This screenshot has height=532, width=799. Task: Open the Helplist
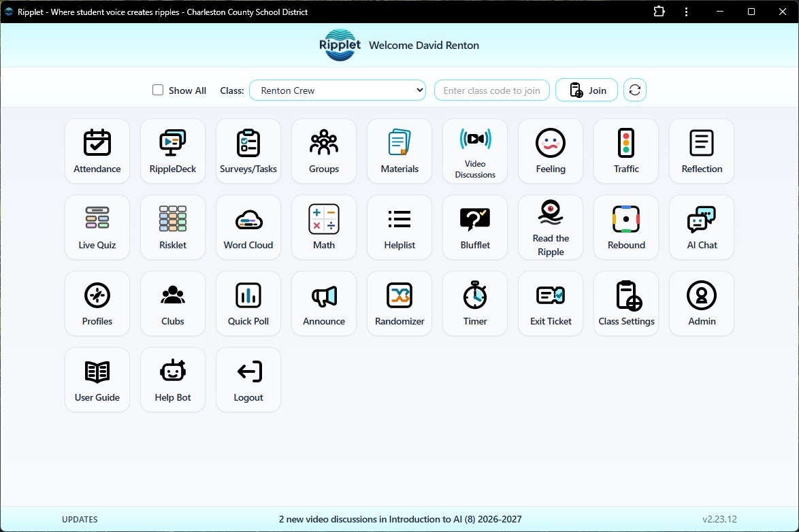[x=399, y=227]
